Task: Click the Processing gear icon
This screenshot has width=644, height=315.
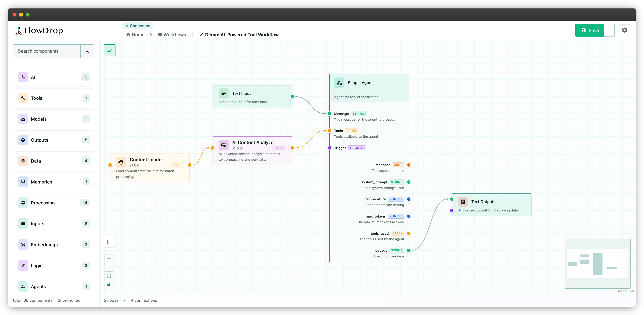Action: [23, 203]
